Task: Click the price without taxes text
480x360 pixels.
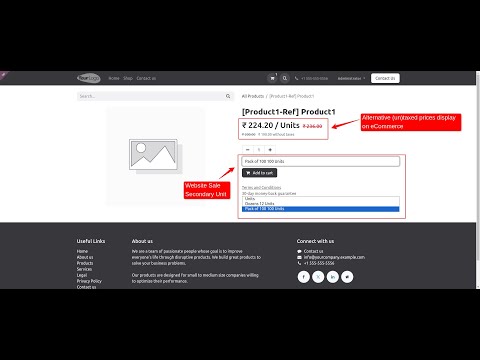Action: pyautogui.click(x=276, y=135)
